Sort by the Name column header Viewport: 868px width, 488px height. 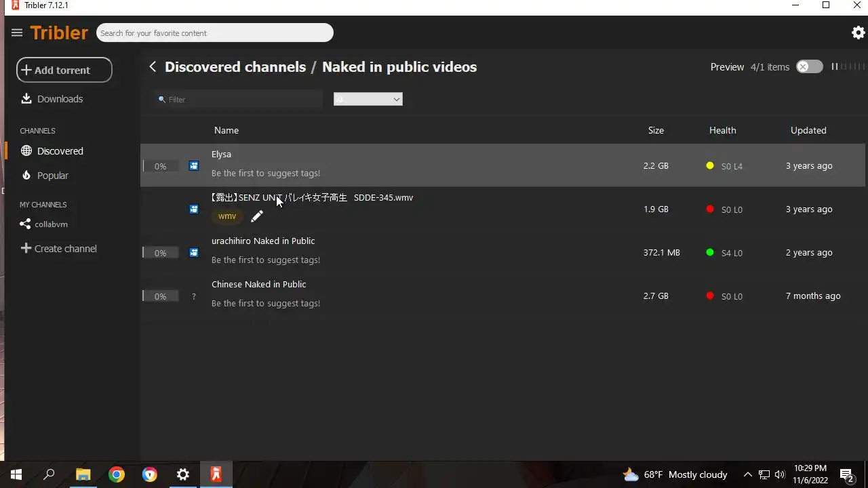[226, 130]
